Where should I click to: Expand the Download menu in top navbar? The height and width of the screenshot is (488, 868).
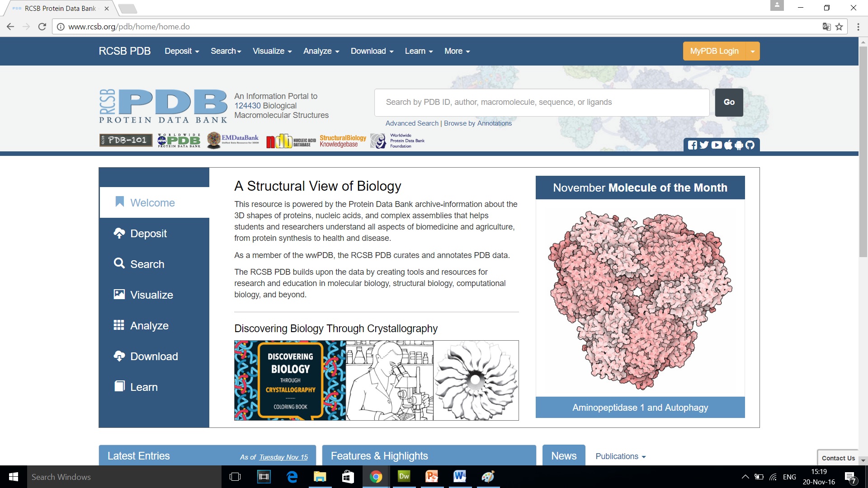click(x=372, y=51)
